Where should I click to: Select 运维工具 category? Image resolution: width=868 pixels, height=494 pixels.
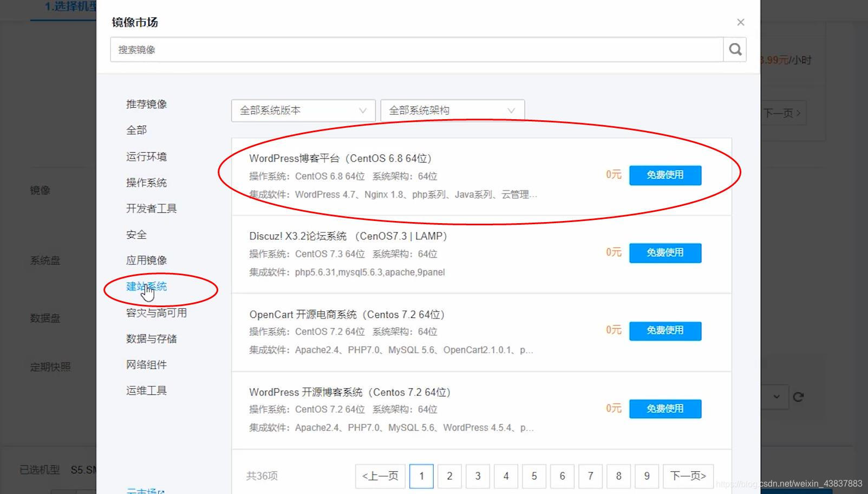coord(146,391)
